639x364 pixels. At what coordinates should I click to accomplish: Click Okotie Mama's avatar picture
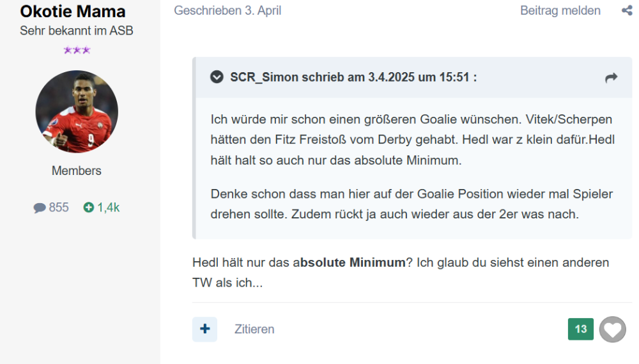click(x=77, y=112)
